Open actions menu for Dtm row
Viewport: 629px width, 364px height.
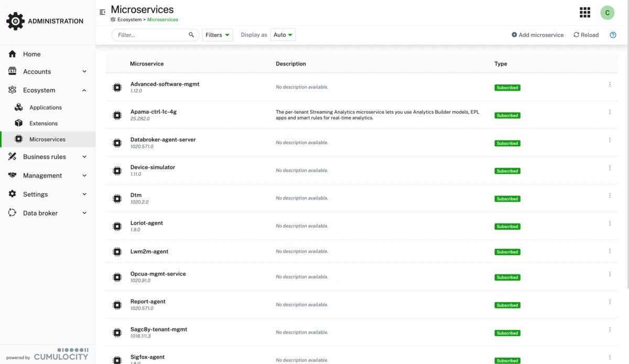[x=610, y=195]
